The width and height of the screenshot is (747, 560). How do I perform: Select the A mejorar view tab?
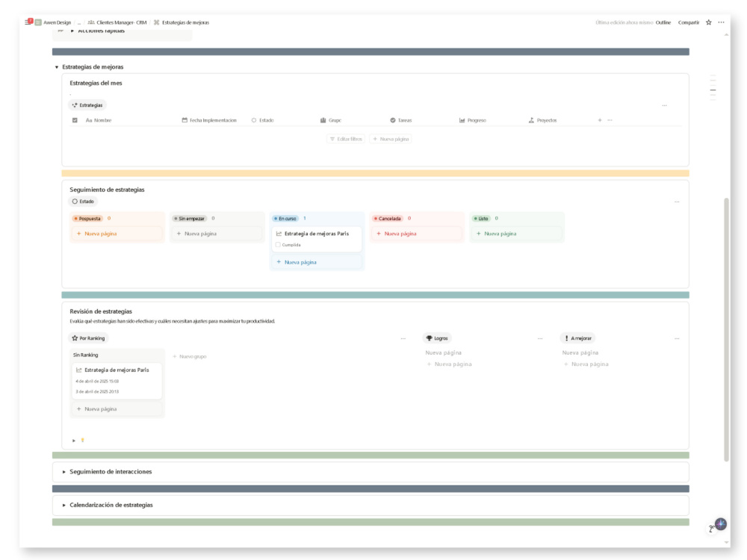(577, 338)
